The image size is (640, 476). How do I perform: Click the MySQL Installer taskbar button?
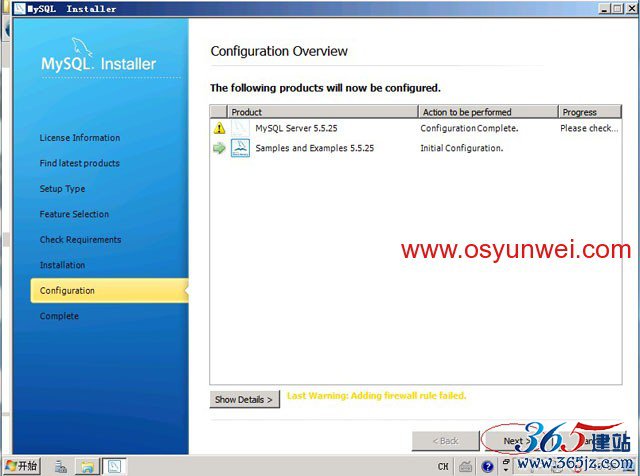[114, 466]
